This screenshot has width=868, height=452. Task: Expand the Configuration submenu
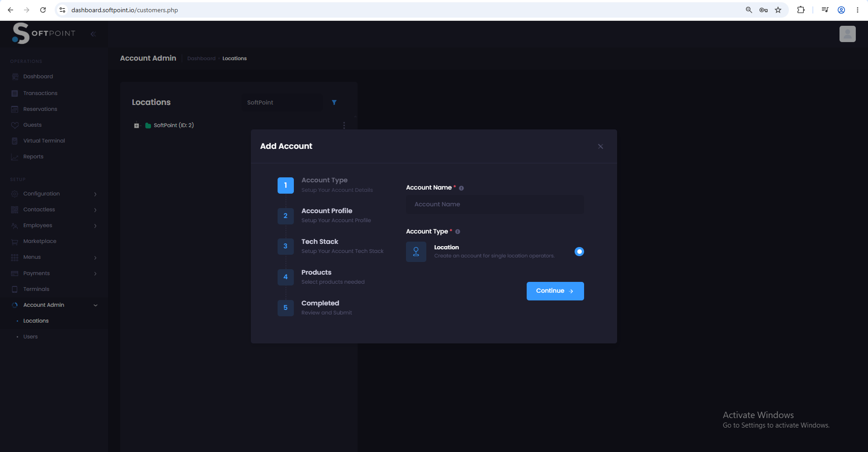click(x=95, y=194)
